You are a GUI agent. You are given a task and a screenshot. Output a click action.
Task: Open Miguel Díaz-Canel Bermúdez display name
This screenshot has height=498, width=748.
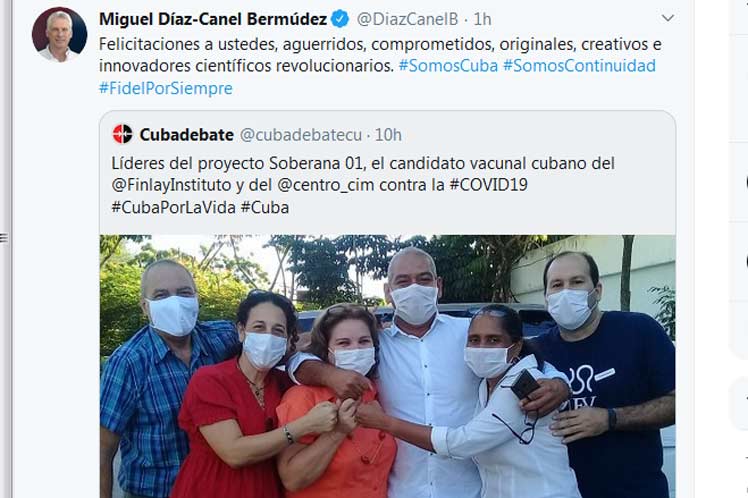tap(213, 19)
